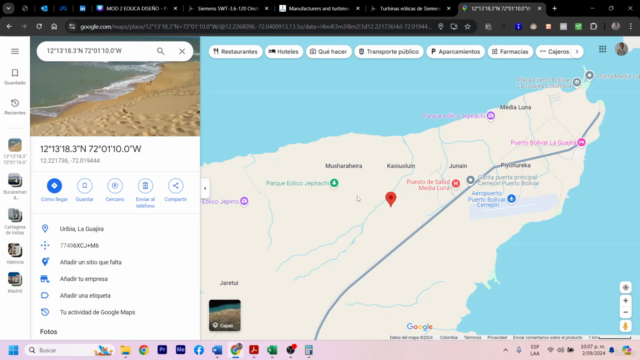Open the tab search dropdown arrow
This screenshot has width=640, height=360.
[x=8, y=8]
